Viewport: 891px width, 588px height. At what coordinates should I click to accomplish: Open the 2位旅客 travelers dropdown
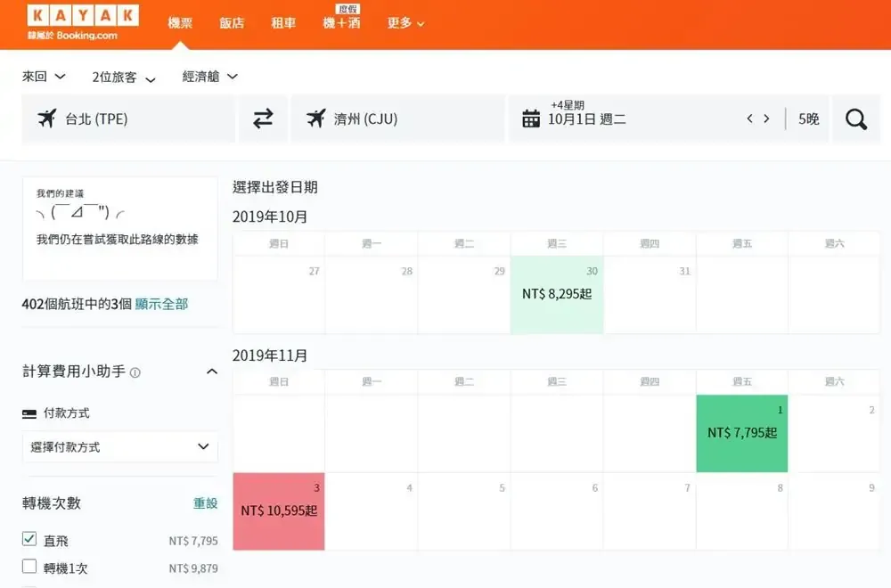[124, 78]
